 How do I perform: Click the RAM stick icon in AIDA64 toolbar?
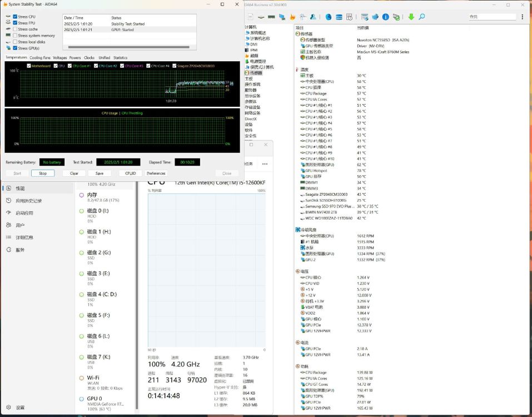271,17
